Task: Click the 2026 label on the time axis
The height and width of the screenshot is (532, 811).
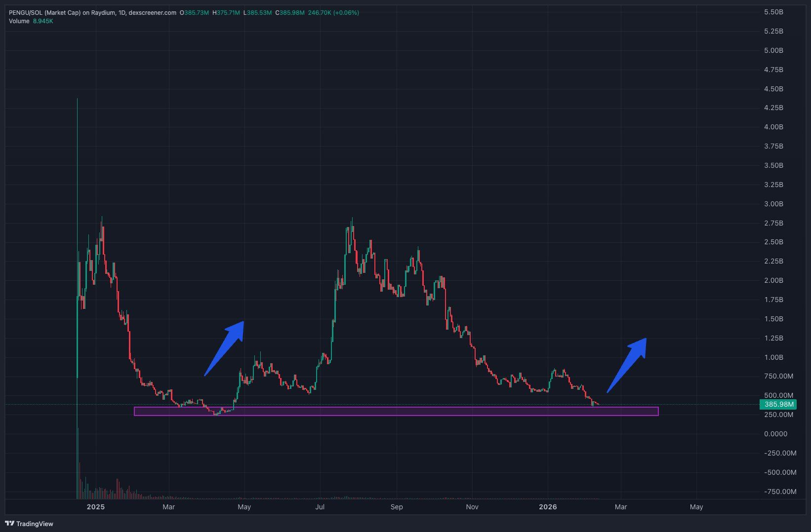Action: point(548,507)
